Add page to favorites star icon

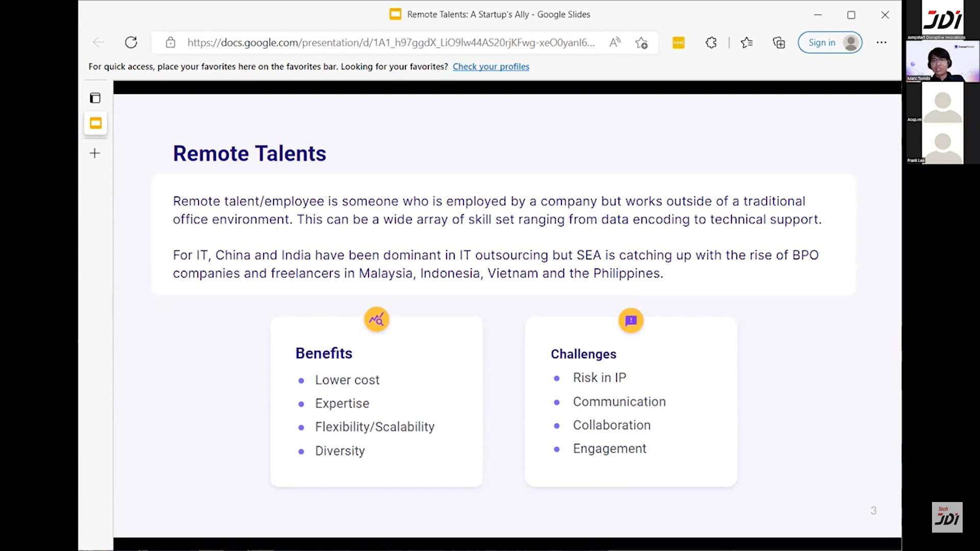pos(642,43)
